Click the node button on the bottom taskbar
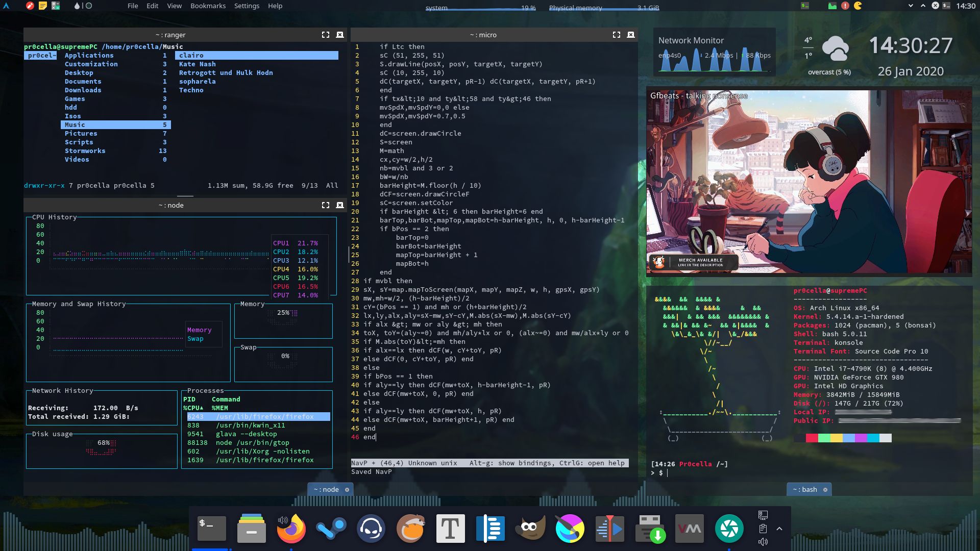This screenshot has width=980, height=551. tap(327, 489)
